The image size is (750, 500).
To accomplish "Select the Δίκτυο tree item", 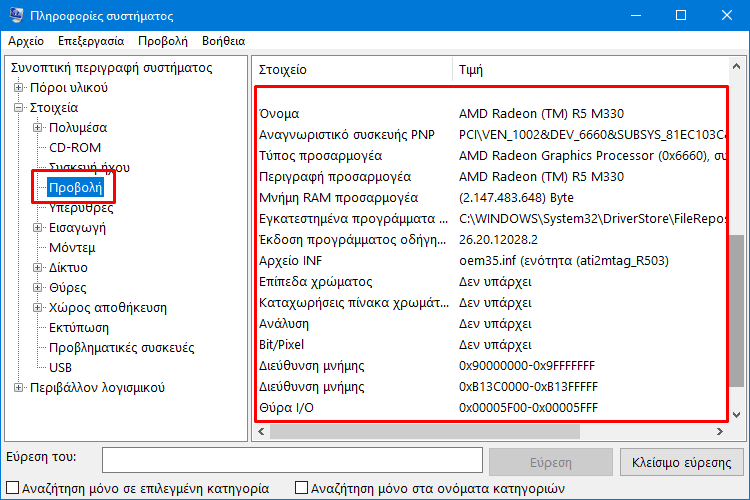I will point(68,267).
